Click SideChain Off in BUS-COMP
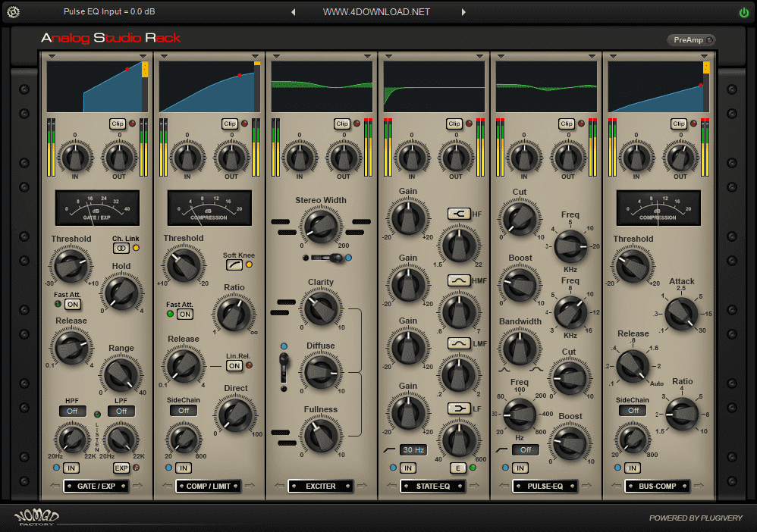The width and height of the screenshot is (757, 532). point(633,411)
